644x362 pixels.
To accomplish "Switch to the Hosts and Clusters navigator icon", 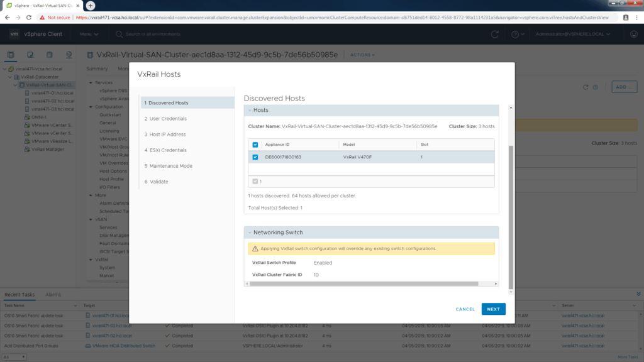I will 11,55.
